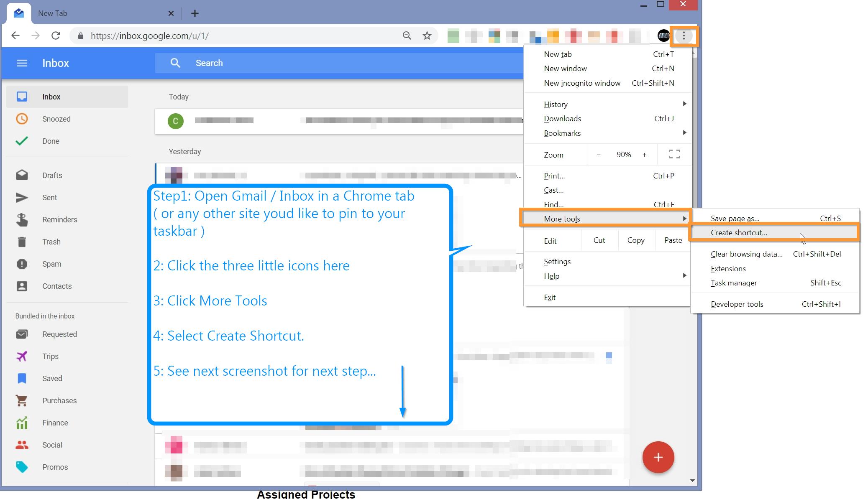Adjust zoom percentage to 90%
Image resolution: width=868 pixels, height=499 pixels.
click(623, 154)
